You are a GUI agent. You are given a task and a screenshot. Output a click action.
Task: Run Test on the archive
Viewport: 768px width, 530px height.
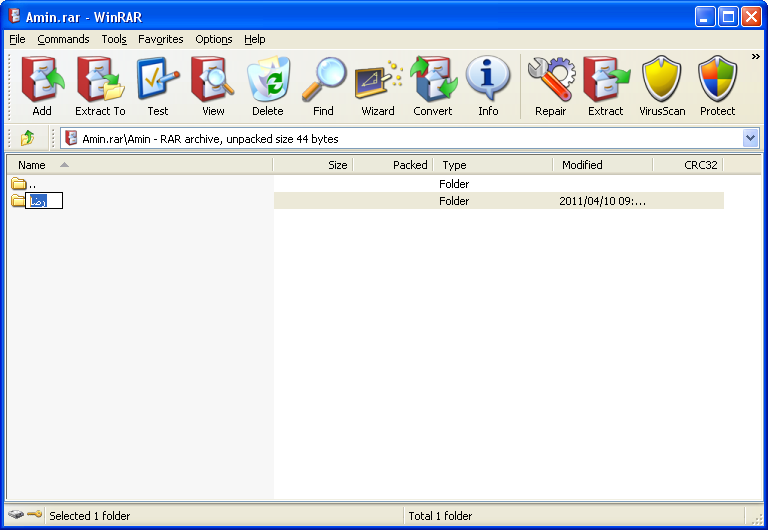[x=158, y=85]
